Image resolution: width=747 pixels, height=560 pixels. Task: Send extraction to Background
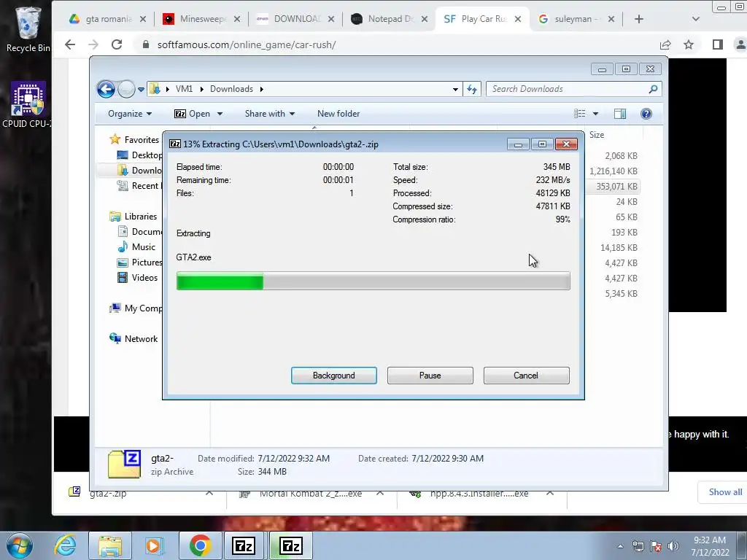[333, 376]
